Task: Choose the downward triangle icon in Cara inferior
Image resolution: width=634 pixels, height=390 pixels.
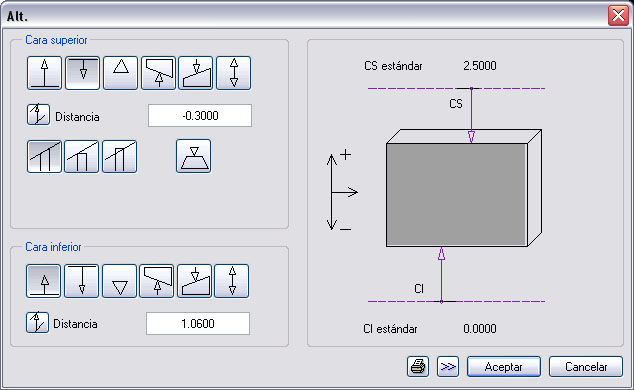Action: tap(120, 281)
